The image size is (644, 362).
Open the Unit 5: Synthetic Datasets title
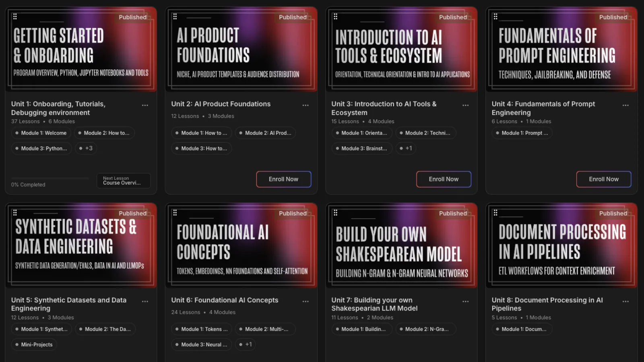click(69, 304)
